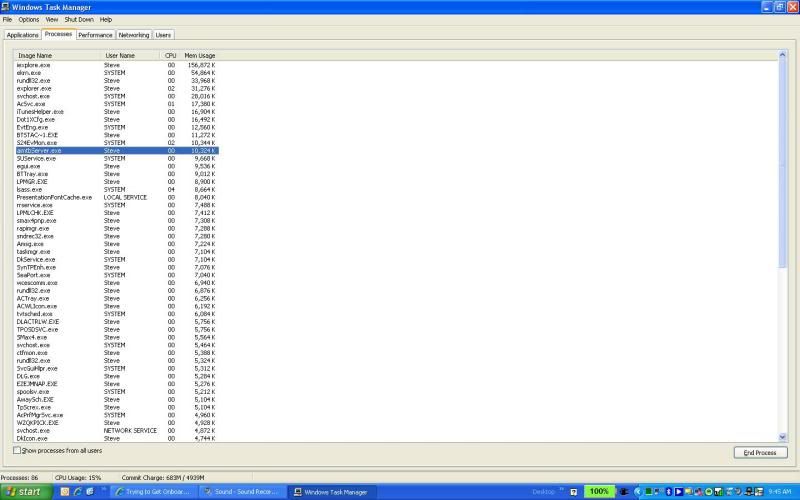Select the lsass.exe process

click(x=117, y=190)
